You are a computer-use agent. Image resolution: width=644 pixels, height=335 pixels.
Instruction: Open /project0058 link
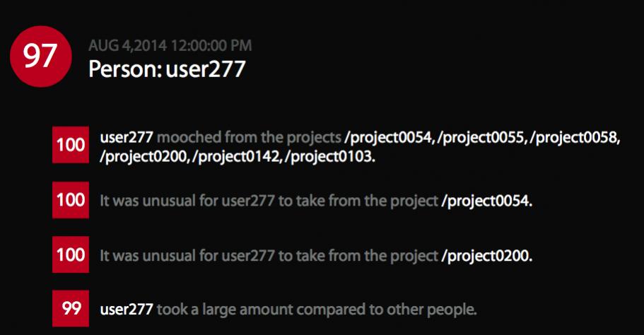574,138
